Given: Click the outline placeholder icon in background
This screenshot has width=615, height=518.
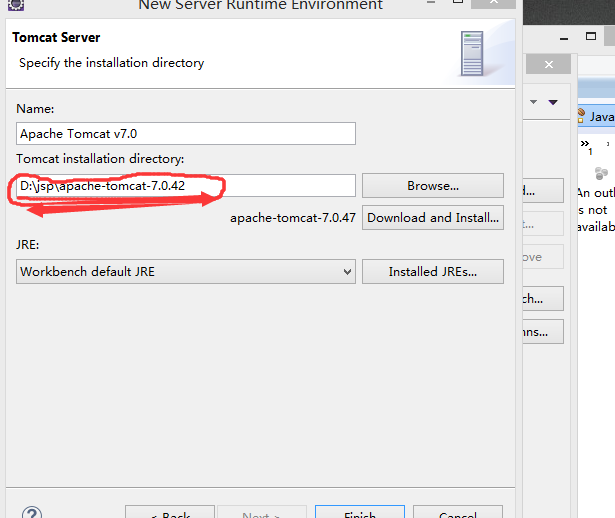Looking at the screenshot, I should pyautogui.click(x=601, y=173).
